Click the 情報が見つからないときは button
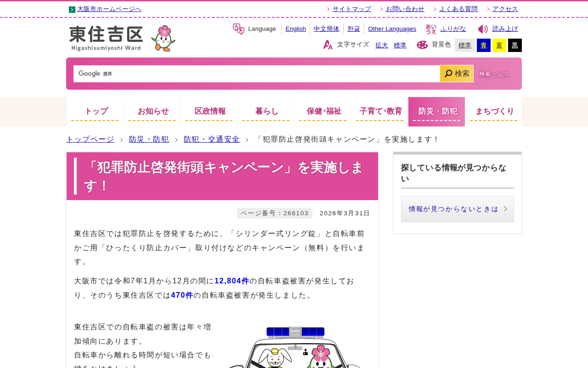This screenshot has height=368, width=588. click(x=458, y=209)
